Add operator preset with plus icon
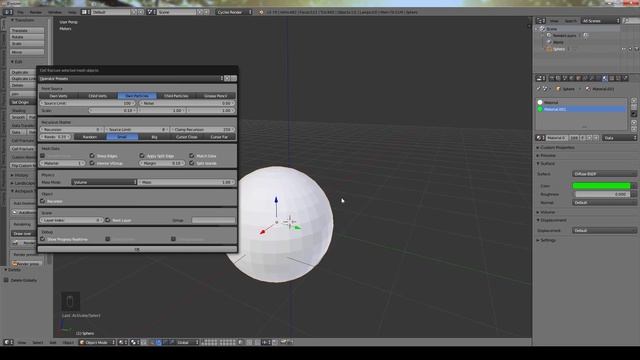640x360 pixels. tap(227, 78)
